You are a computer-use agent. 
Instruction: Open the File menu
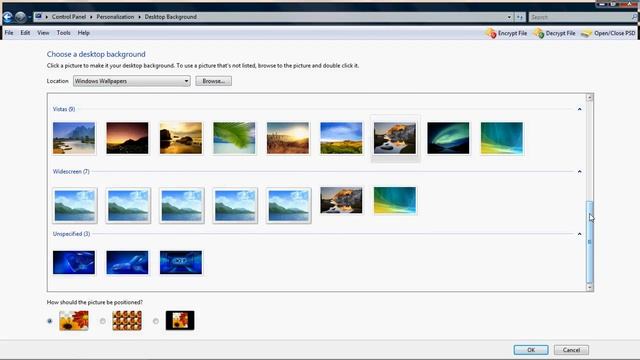[x=9, y=33]
